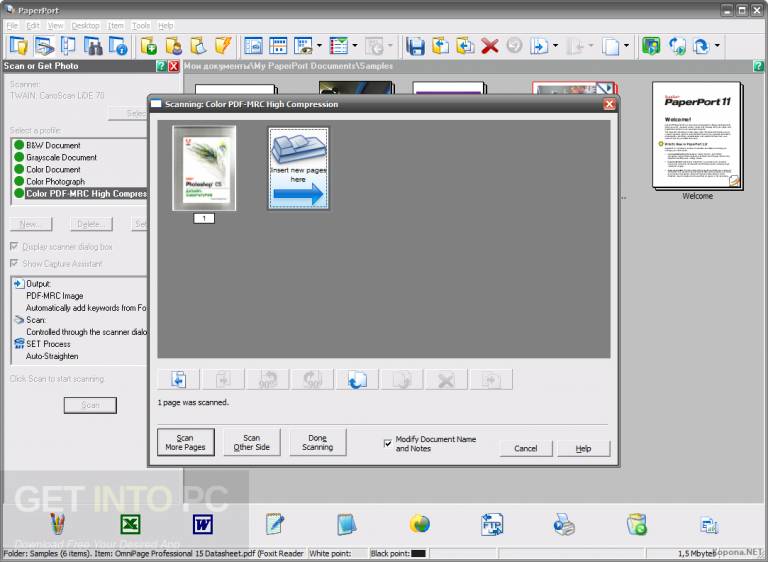Toggle Show Capture Assistant checkbox
The width and height of the screenshot is (768, 562).
14,264
